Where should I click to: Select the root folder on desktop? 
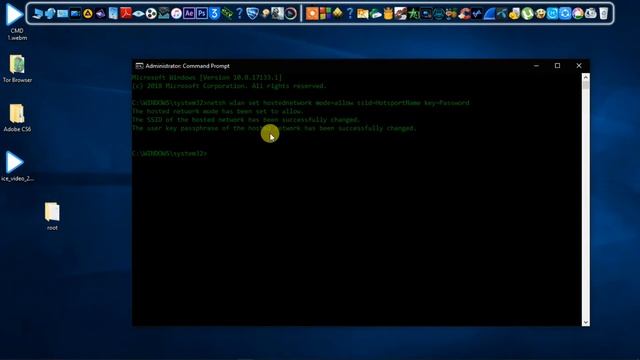tap(52, 216)
